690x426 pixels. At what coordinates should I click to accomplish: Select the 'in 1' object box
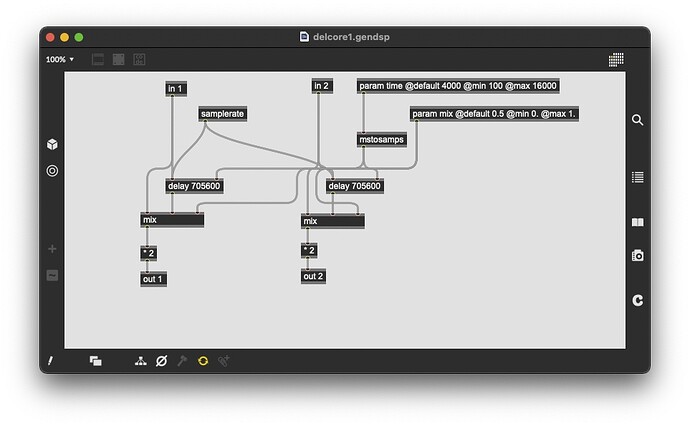[x=176, y=88]
